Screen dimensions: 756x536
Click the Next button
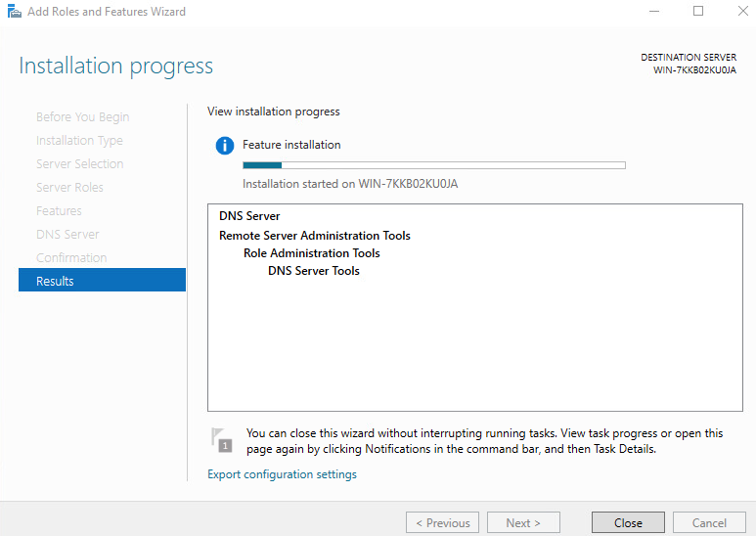(523, 523)
